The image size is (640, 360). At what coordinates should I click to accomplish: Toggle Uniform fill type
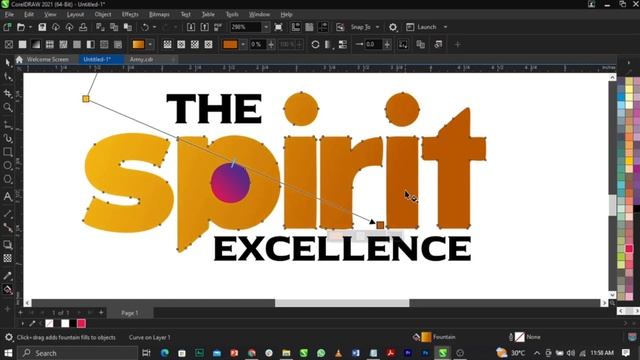(22, 44)
